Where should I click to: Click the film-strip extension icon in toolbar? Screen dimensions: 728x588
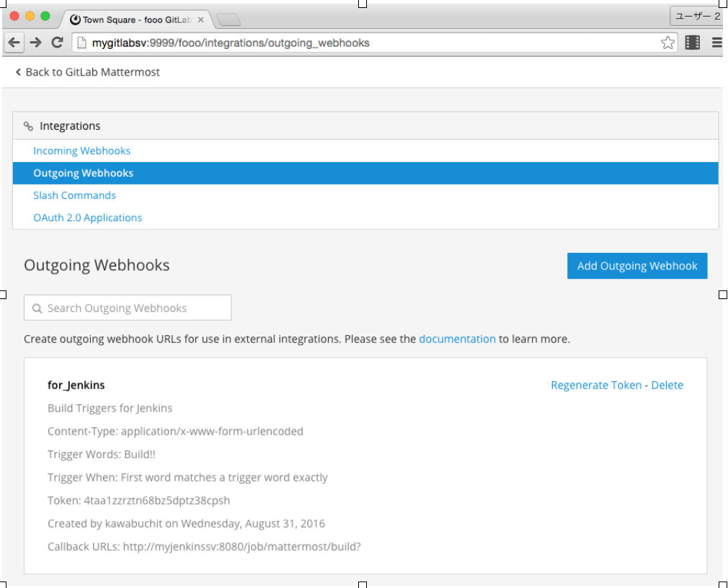pos(692,43)
